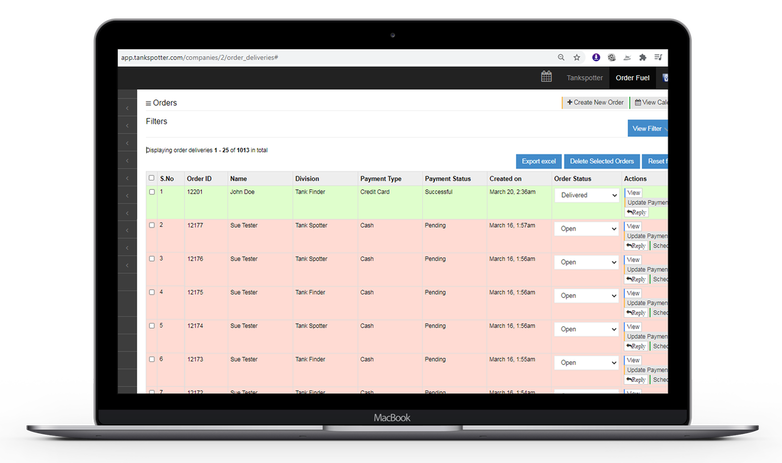Click the Created on column header
The width and height of the screenshot is (782, 463).
[505, 179]
